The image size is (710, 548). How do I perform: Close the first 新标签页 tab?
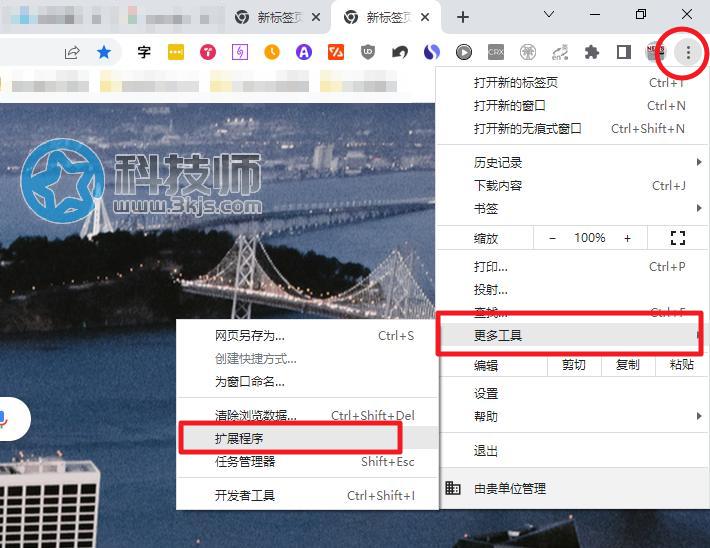pos(316,17)
